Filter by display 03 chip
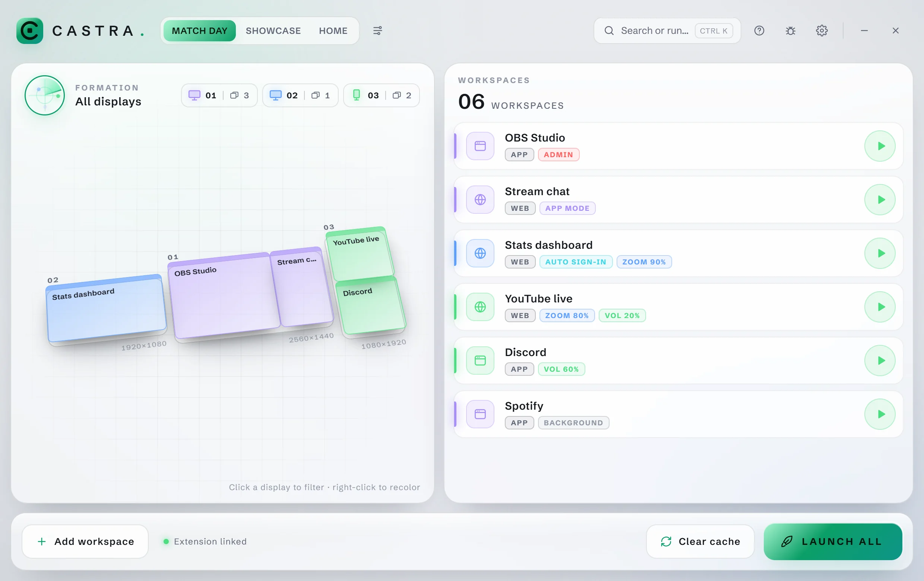 coord(382,95)
